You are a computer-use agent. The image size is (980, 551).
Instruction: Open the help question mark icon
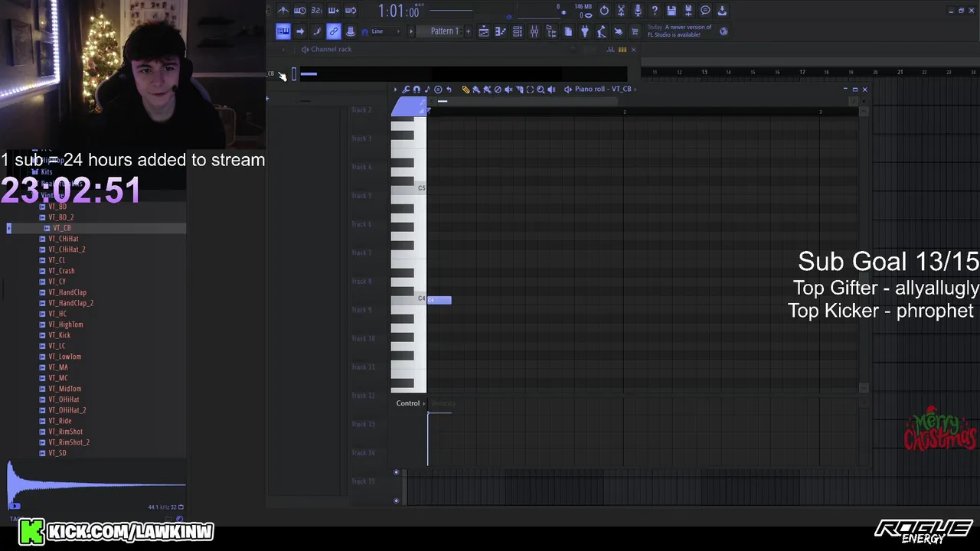click(x=655, y=11)
